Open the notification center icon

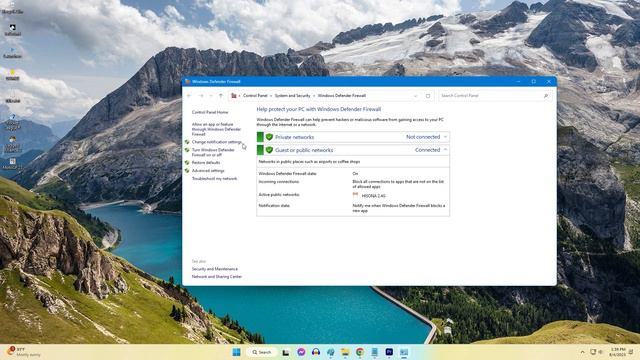coord(631,352)
